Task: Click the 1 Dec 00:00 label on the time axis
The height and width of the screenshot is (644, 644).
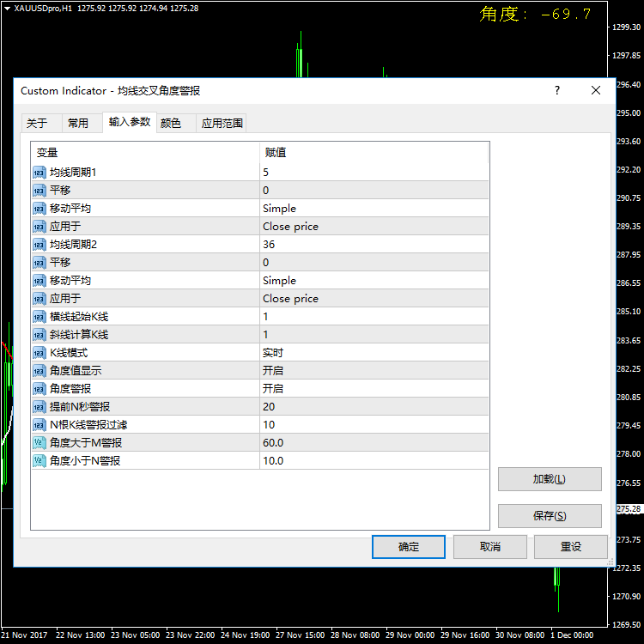Action: (572, 635)
